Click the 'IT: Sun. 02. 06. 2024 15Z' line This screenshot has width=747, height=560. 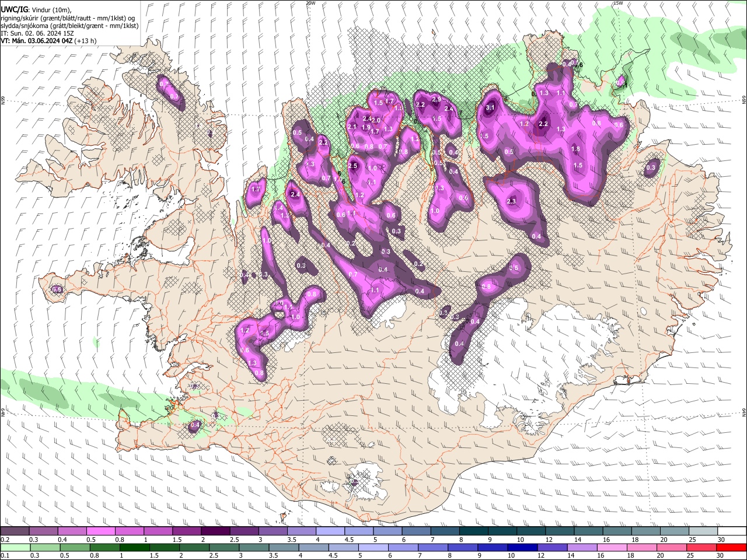pos(37,33)
